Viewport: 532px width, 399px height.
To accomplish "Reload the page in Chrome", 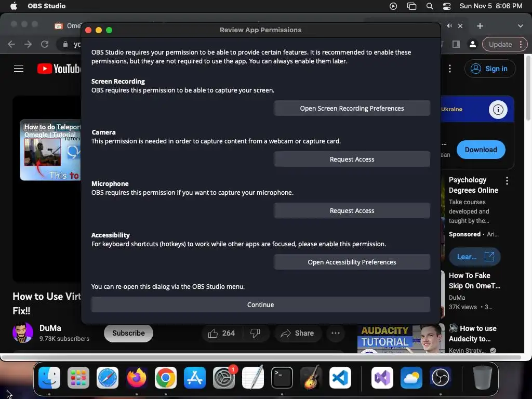I will tap(45, 44).
